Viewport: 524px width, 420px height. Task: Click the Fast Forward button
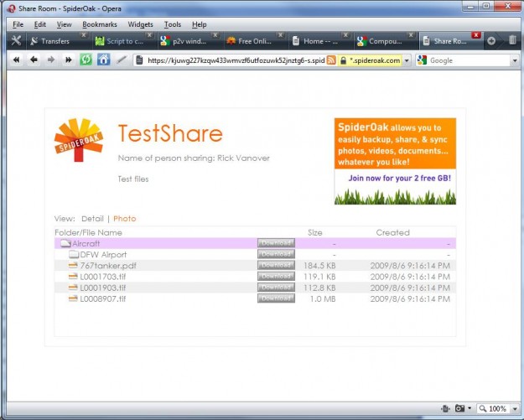click(x=69, y=60)
